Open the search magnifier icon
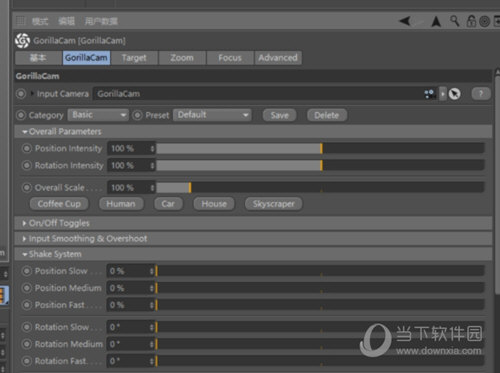Viewport: 500px width, 373px height. click(x=455, y=21)
